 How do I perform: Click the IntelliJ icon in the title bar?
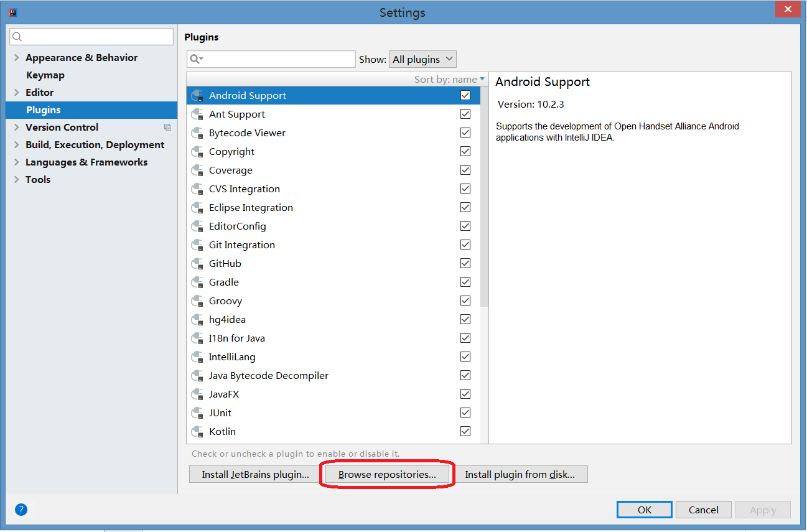[13, 12]
